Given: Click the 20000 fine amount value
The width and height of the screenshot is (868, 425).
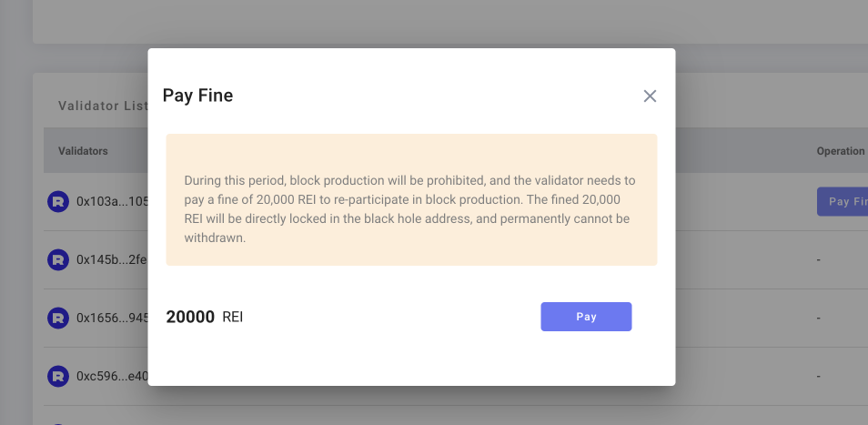Looking at the screenshot, I should click(x=190, y=318).
